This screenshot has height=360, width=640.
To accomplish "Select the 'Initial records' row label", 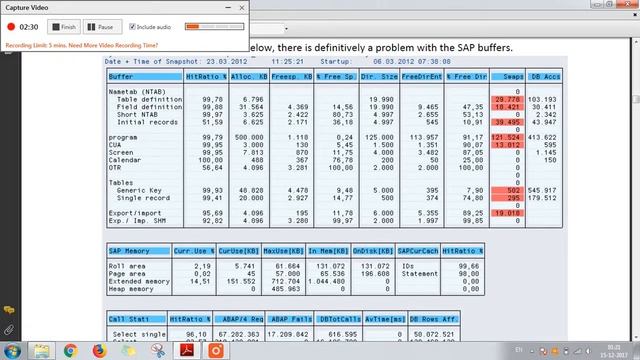I will tap(147, 122).
